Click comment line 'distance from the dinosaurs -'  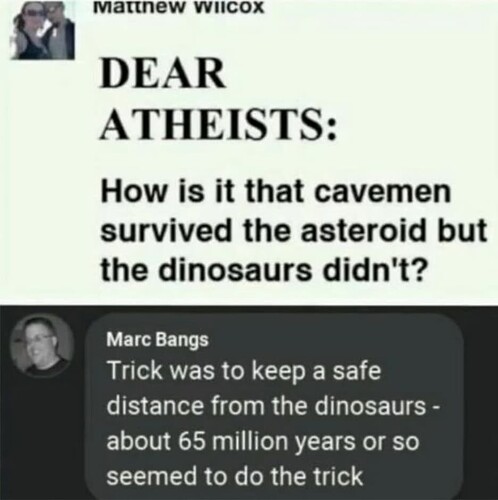(x=273, y=406)
